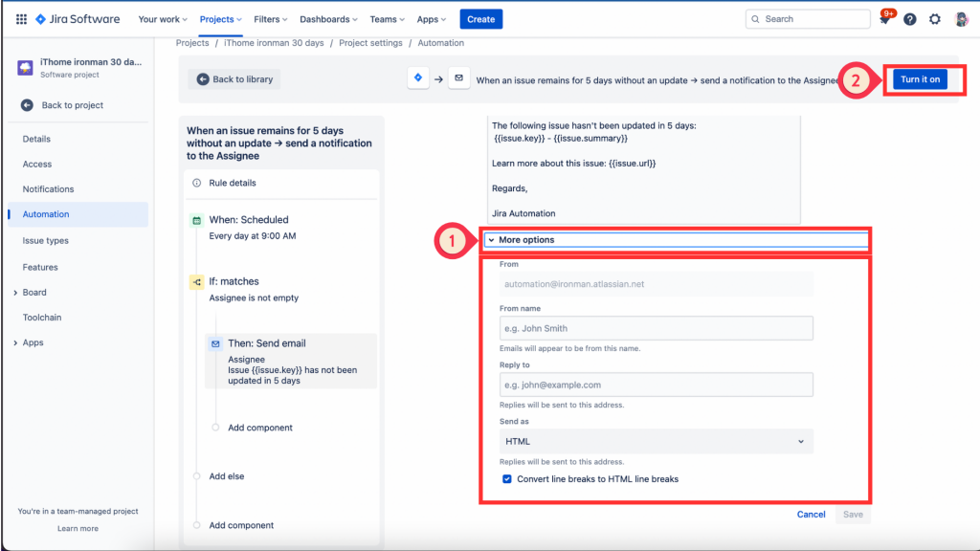The height and width of the screenshot is (551, 980).
Task: Click the green Scheduled calendar icon
Action: point(197,220)
